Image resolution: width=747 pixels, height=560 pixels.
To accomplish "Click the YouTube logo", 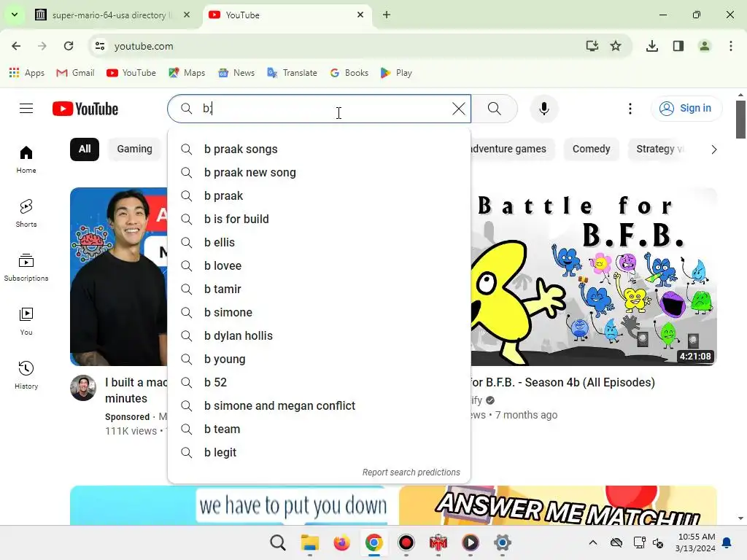I will click(85, 109).
